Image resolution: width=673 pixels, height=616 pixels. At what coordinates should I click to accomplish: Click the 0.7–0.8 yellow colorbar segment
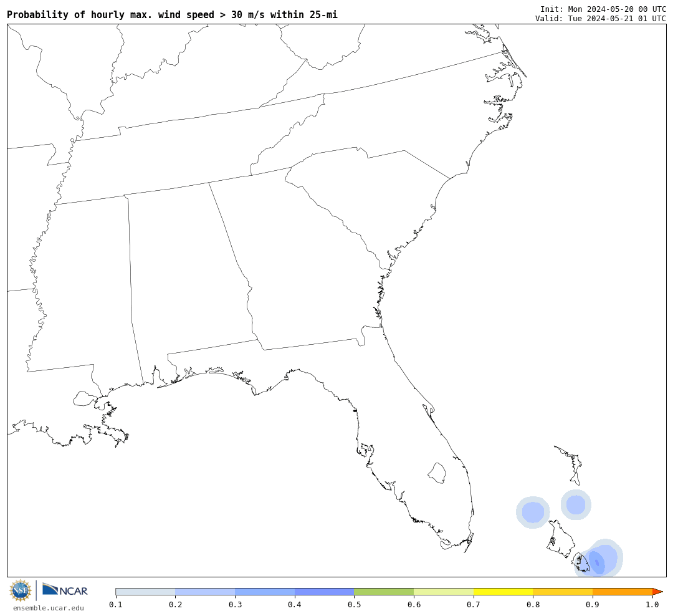[x=504, y=592]
